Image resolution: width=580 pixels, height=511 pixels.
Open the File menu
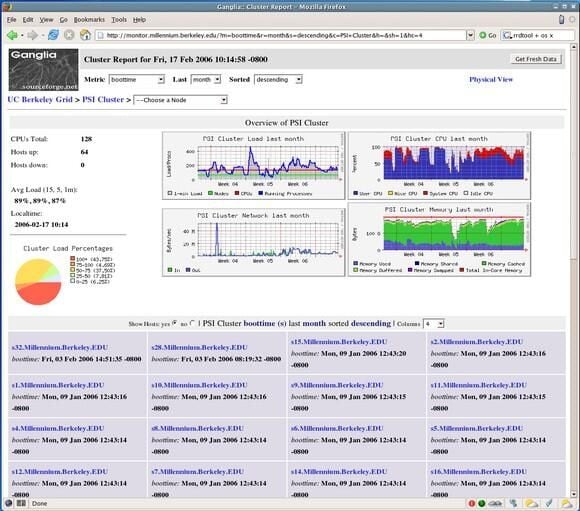click(11, 20)
